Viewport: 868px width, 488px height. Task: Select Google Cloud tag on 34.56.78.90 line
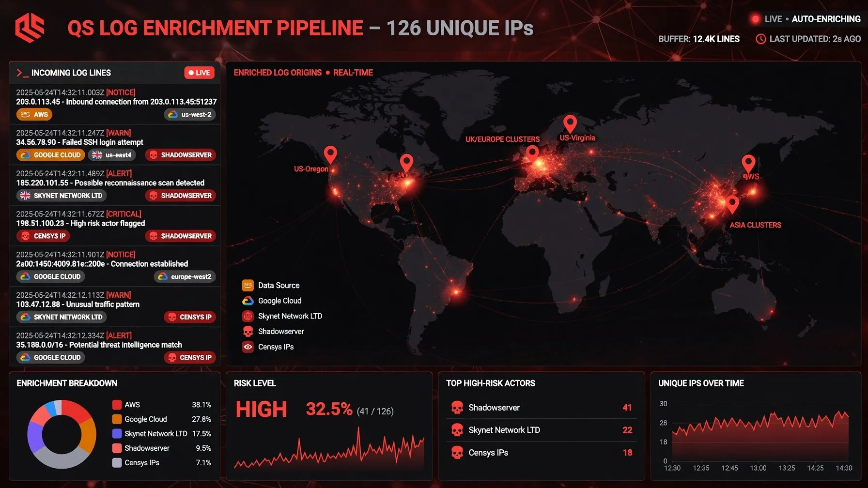coord(51,155)
